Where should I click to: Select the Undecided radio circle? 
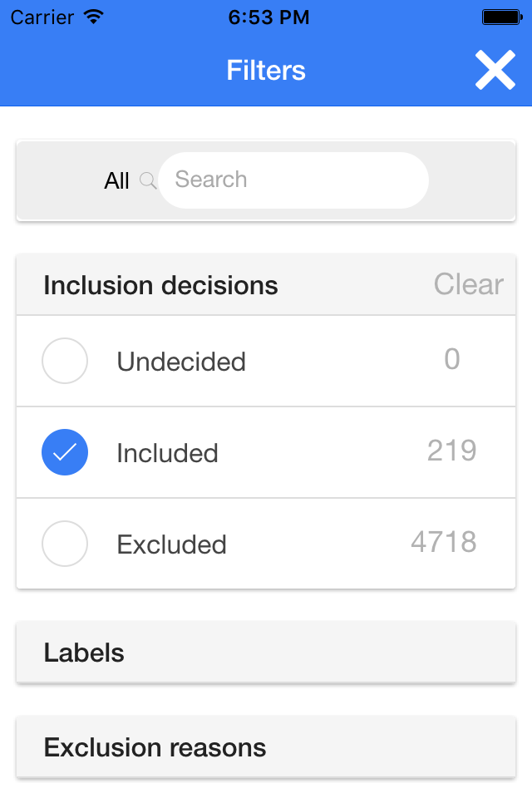click(65, 361)
